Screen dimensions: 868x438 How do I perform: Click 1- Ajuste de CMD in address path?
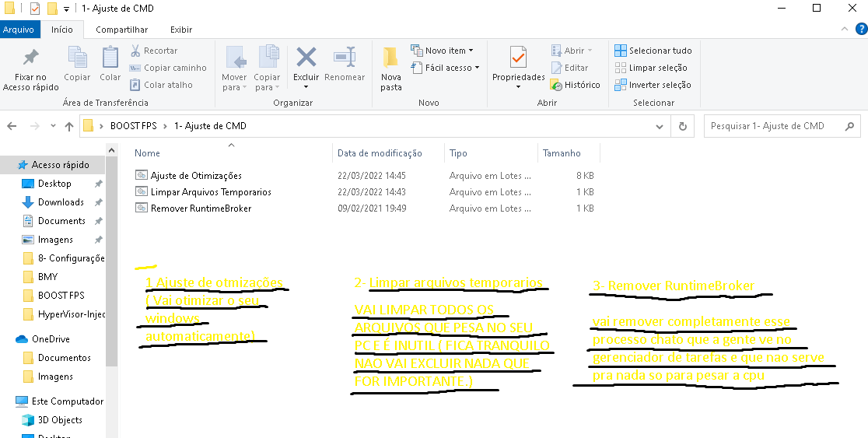point(210,126)
